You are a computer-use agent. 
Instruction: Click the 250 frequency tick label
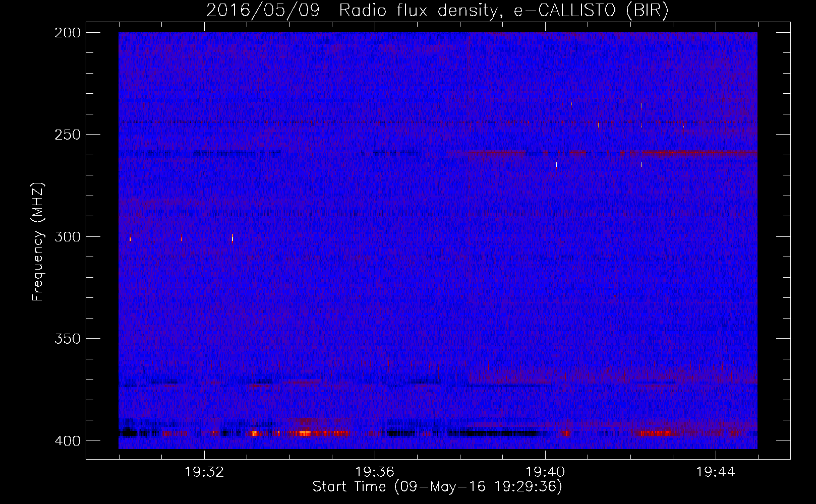(68, 135)
